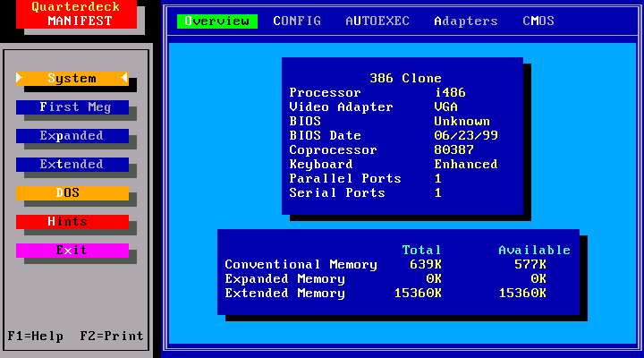This screenshot has height=358, width=644.
Task: Click the Processor label
Action: [x=325, y=92]
